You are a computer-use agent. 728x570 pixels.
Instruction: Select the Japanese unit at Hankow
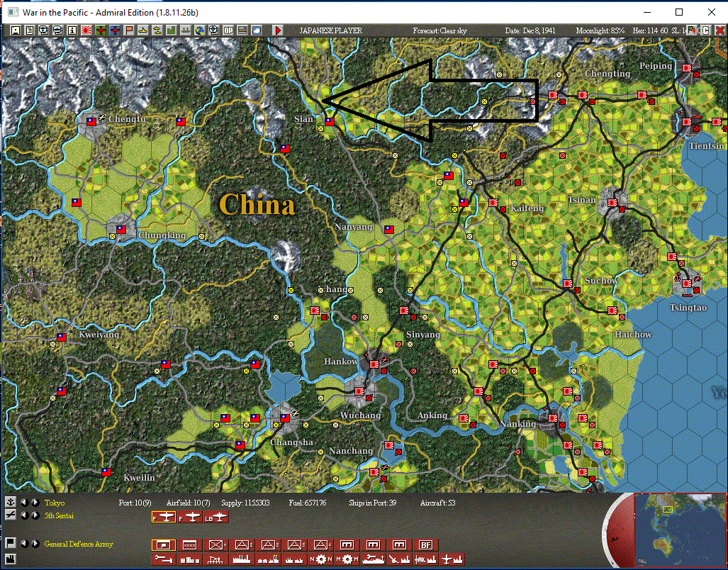coord(374,364)
